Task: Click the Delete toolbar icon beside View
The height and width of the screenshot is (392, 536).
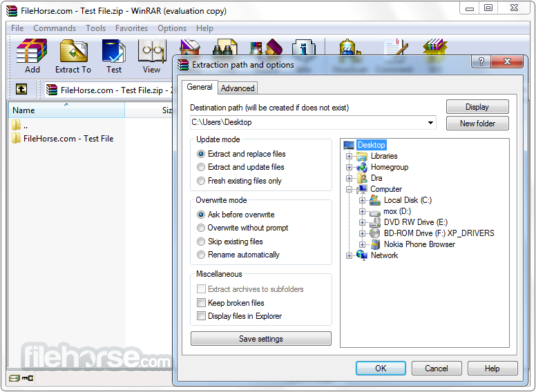Action: click(x=190, y=47)
